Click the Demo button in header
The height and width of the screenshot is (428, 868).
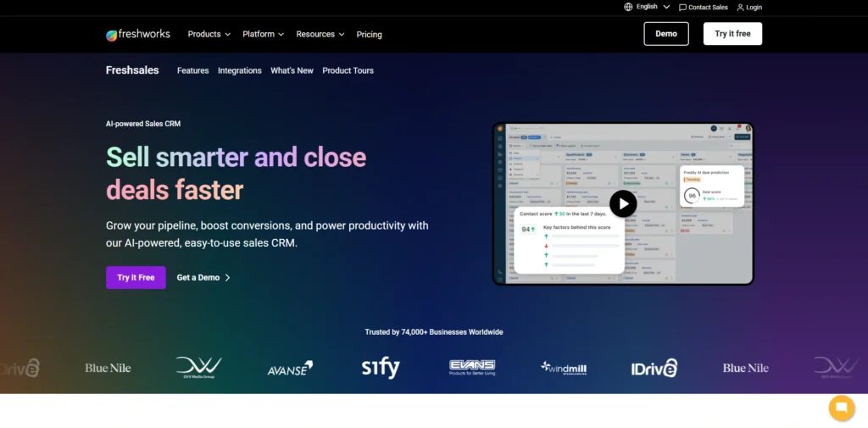click(x=666, y=34)
